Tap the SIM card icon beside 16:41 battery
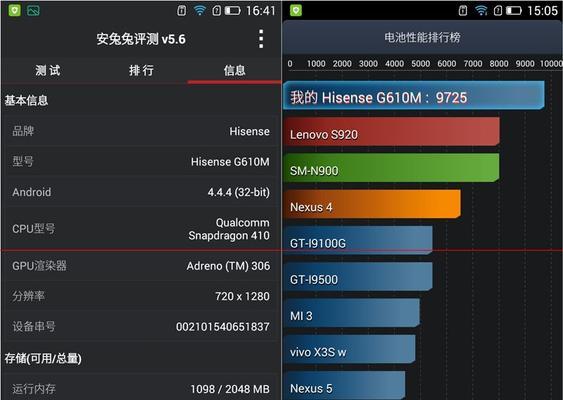The width and height of the screenshot is (563, 400). point(217,11)
